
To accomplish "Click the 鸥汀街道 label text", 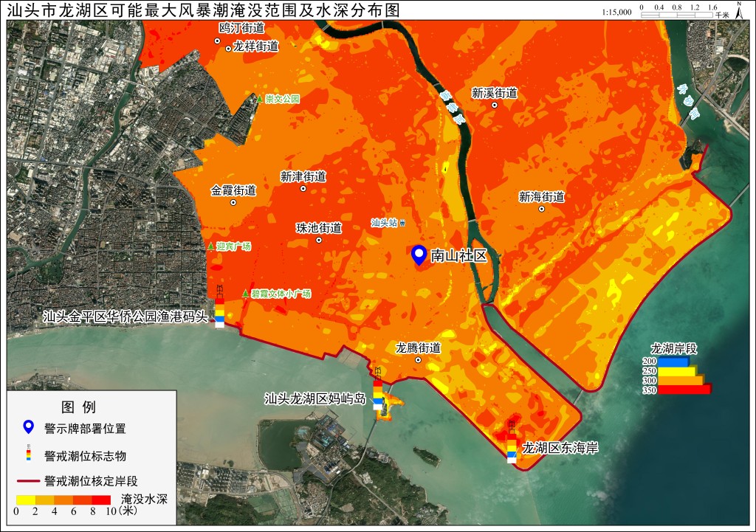I will click(x=242, y=28).
